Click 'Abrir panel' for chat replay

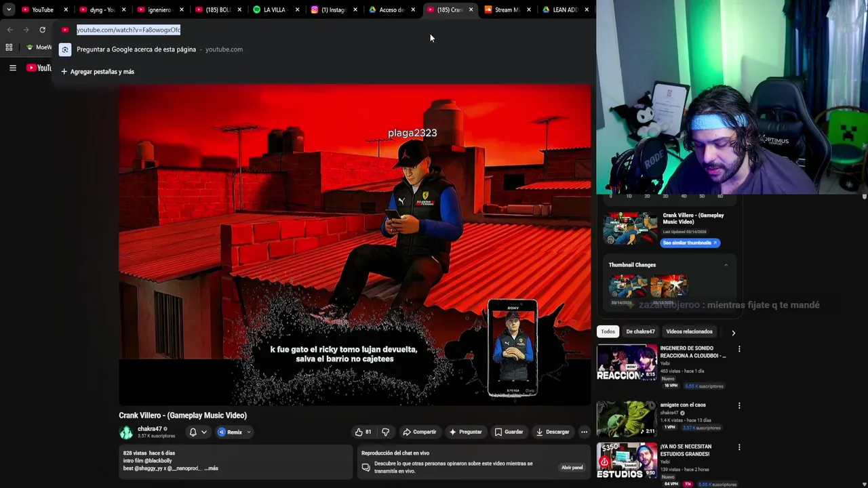(x=572, y=468)
